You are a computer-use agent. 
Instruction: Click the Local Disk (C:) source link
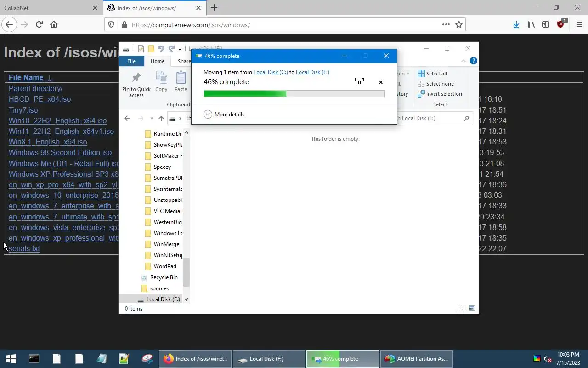(271, 72)
